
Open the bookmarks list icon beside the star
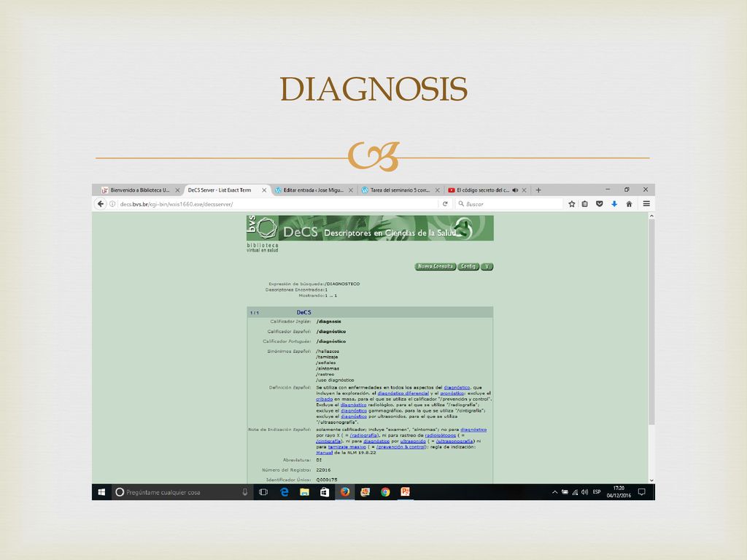coord(585,204)
